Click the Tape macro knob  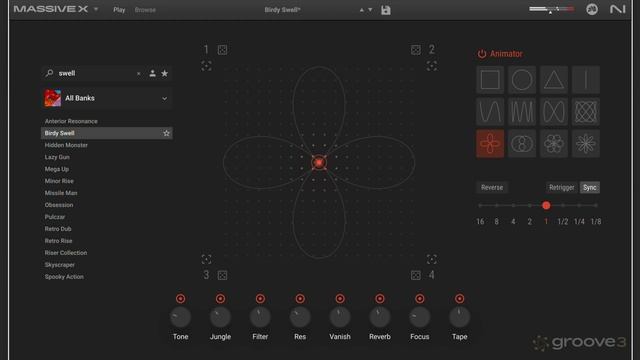pyautogui.click(x=460, y=317)
